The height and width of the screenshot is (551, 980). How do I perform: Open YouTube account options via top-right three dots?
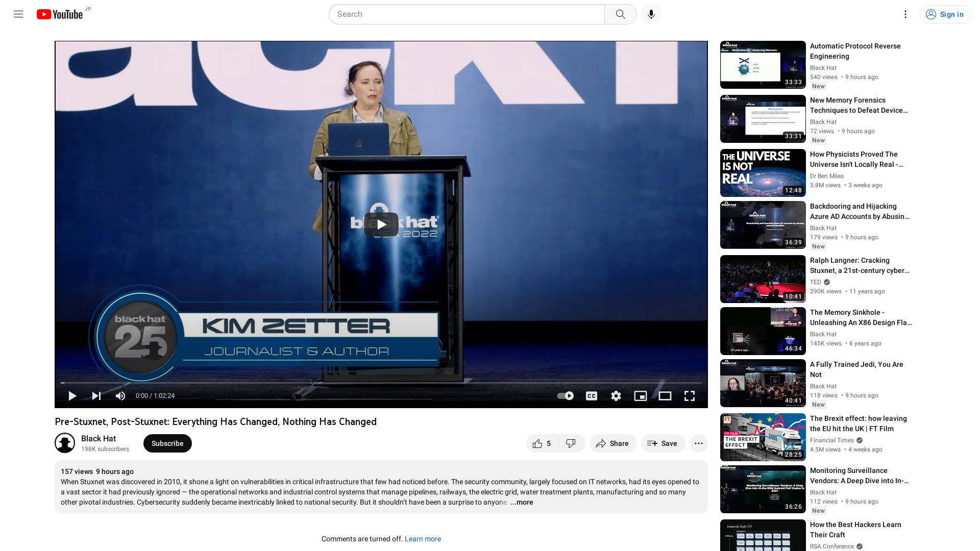905,14
